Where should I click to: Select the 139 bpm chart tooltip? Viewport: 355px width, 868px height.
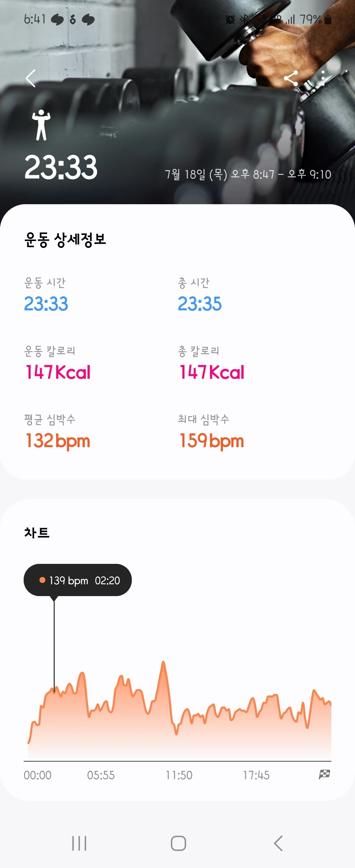pyautogui.click(x=78, y=580)
